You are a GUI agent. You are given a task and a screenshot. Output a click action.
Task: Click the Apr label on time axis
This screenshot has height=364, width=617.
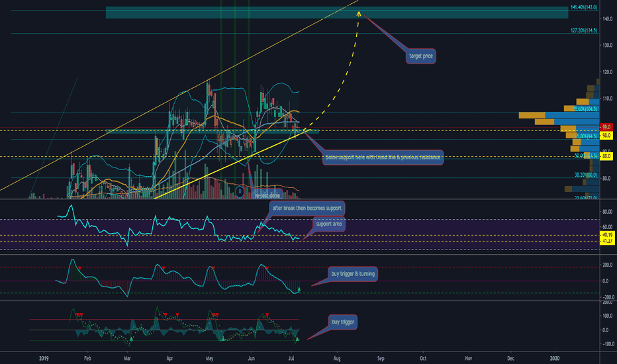pyautogui.click(x=169, y=359)
